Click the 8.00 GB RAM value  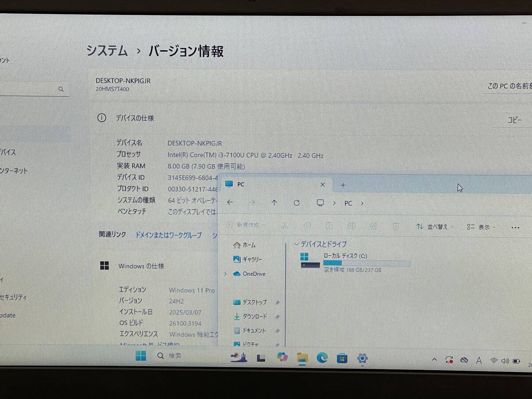[x=206, y=167]
